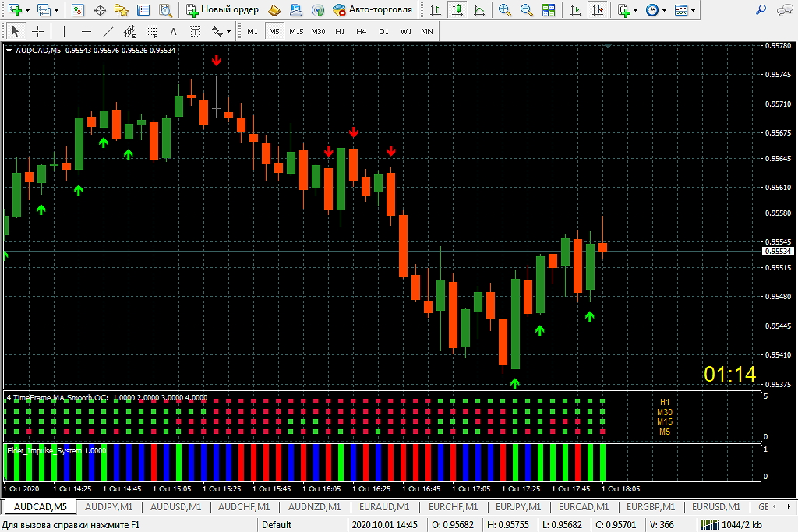Set timeframe to M15

click(296, 31)
